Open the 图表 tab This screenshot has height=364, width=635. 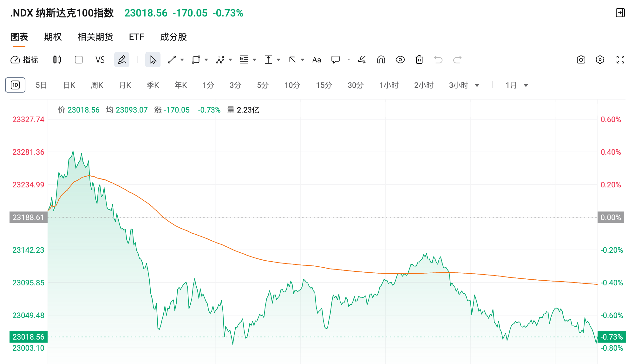(x=19, y=37)
